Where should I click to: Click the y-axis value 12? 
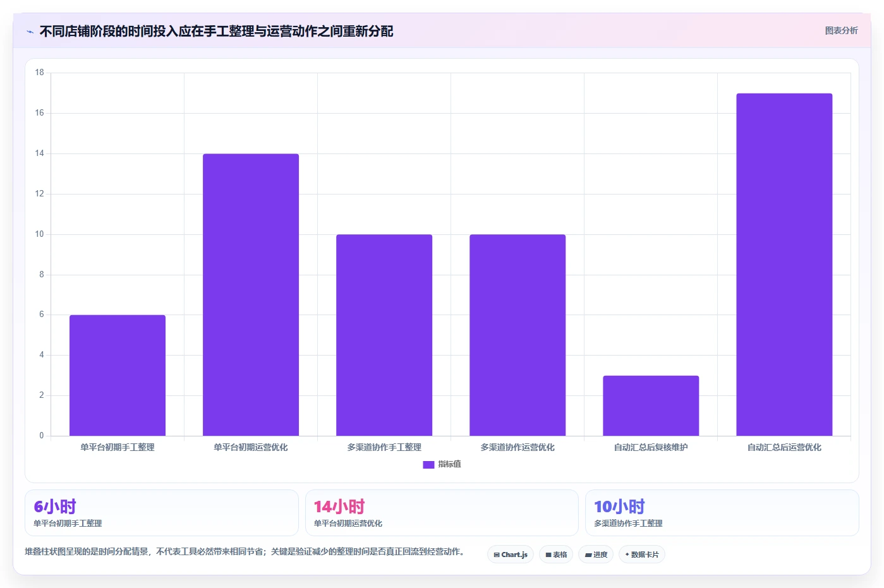[40, 194]
